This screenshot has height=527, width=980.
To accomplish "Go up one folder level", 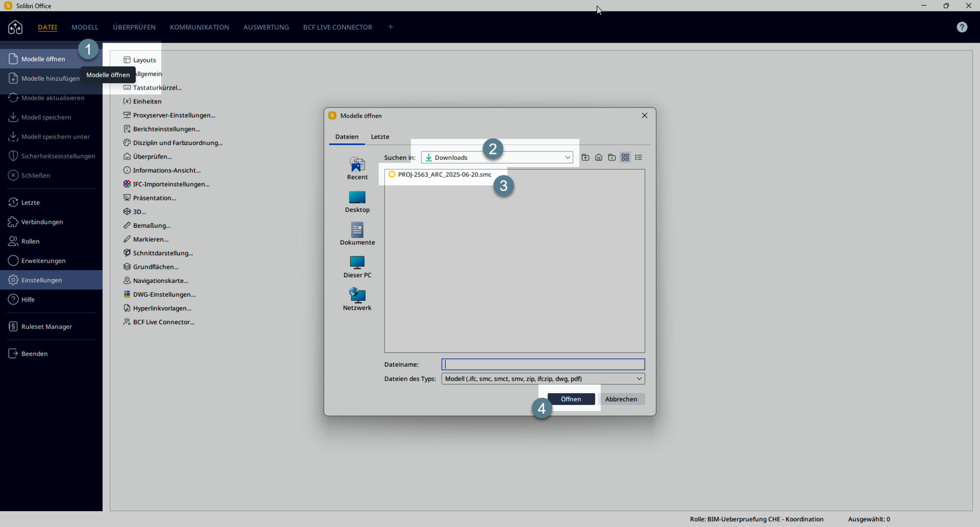I will (x=585, y=157).
